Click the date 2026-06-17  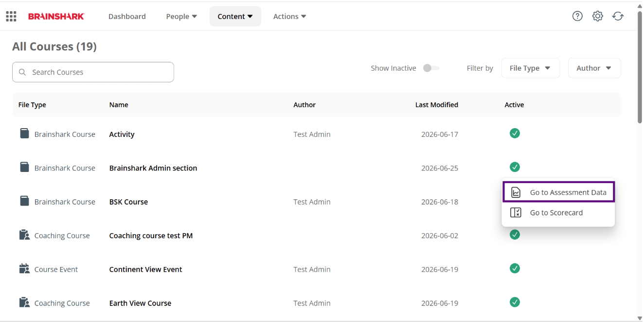click(x=440, y=134)
